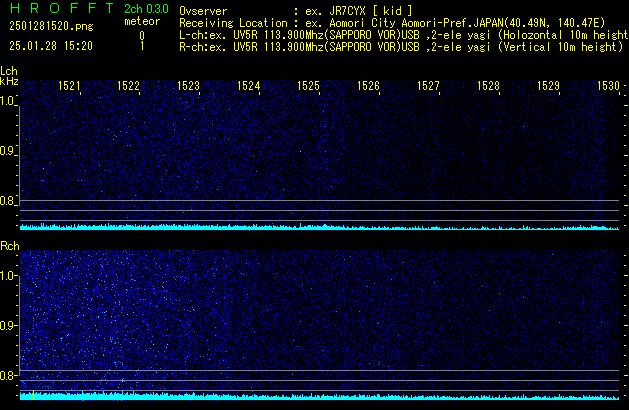Click time marker 1528
Image resolution: width=629 pixels, height=410 pixels.
point(488,86)
